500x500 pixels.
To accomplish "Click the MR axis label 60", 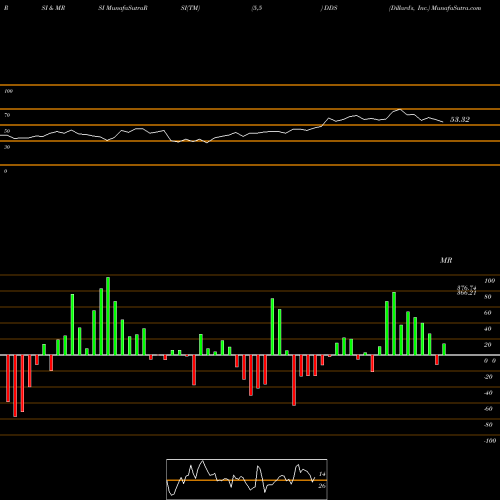I will click(x=487, y=313).
